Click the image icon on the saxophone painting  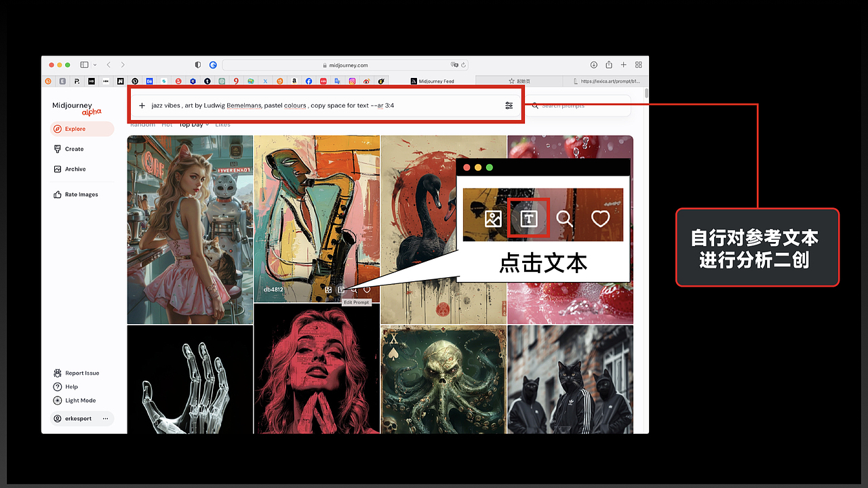pyautogui.click(x=328, y=289)
